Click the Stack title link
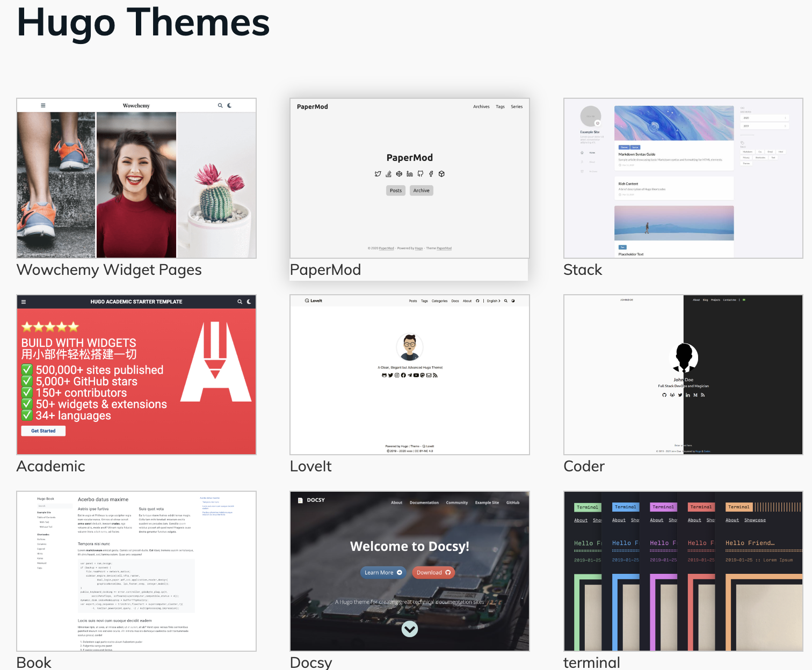Viewport: 812px width, 670px height. point(583,270)
